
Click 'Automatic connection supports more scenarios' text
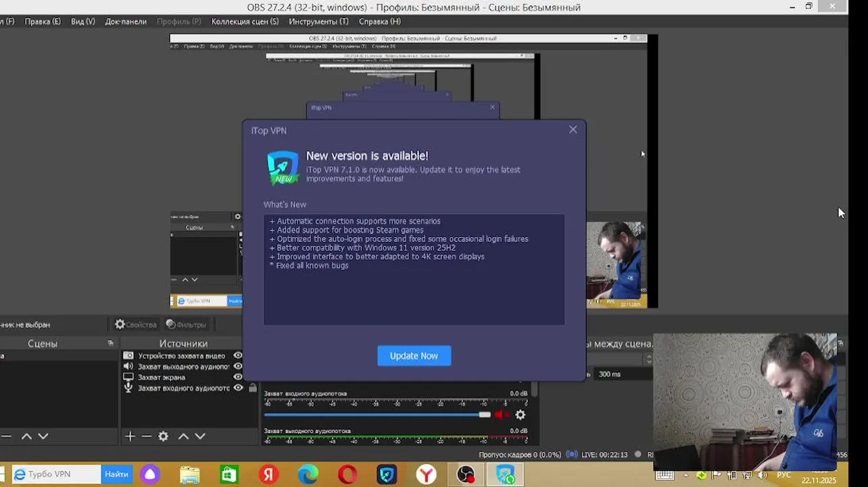355,221
